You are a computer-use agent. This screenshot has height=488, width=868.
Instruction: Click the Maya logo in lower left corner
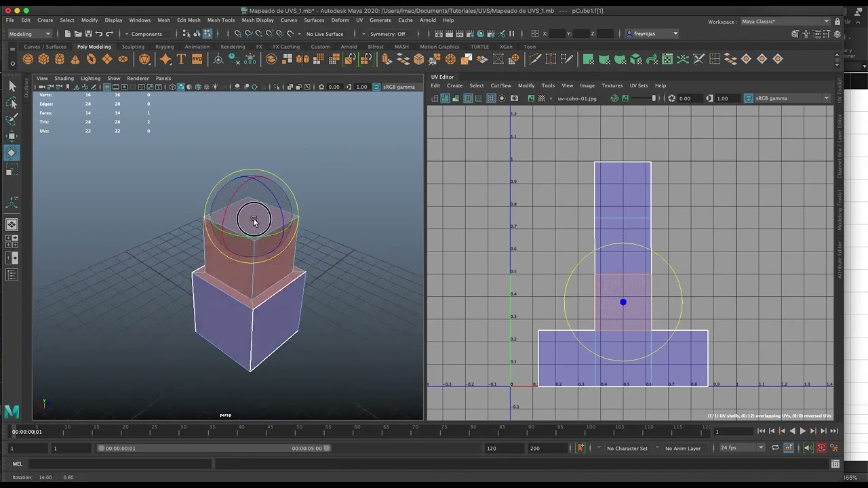12,411
